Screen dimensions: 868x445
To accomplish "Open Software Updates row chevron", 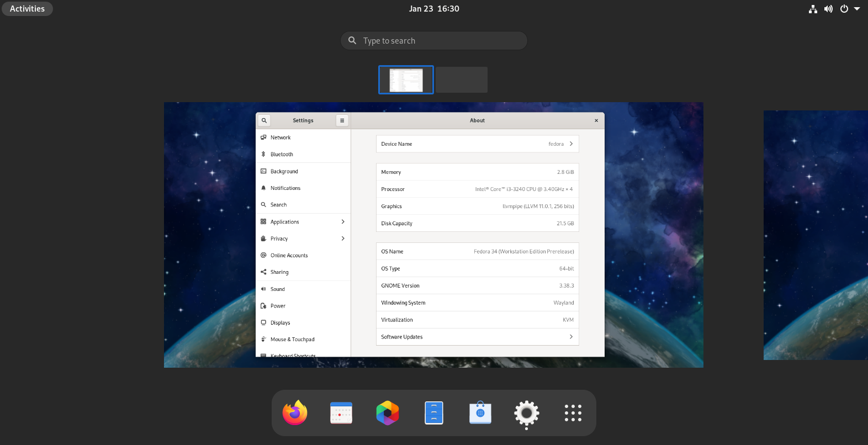I will [571, 337].
